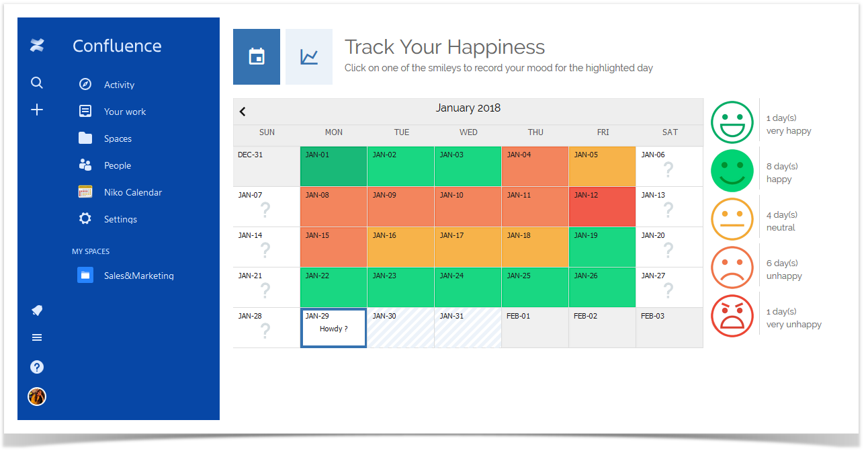Open People menu item
This screenshot has height=453, width=868.
pos(118,165)
